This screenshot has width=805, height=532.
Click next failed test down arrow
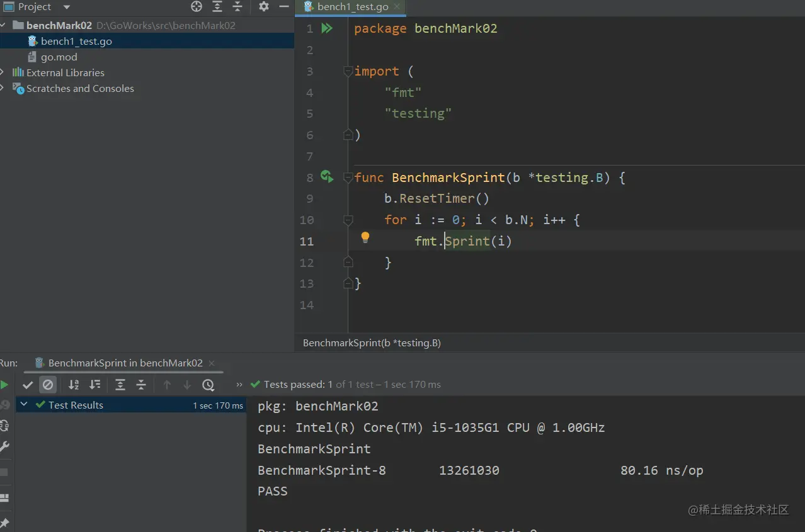pyautogui.click(x=187, y=385)
